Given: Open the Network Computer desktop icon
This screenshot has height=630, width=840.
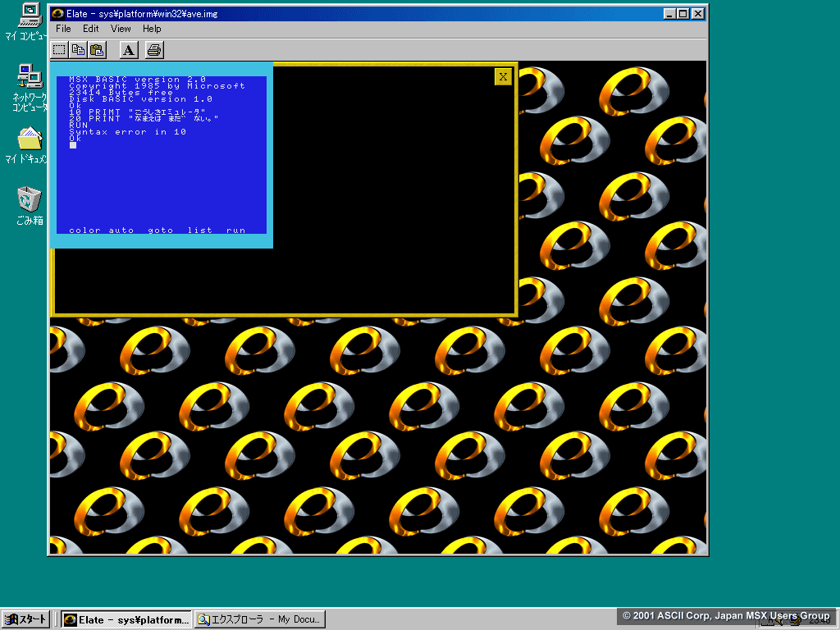Looking at the screenshot, I should 29,88.
